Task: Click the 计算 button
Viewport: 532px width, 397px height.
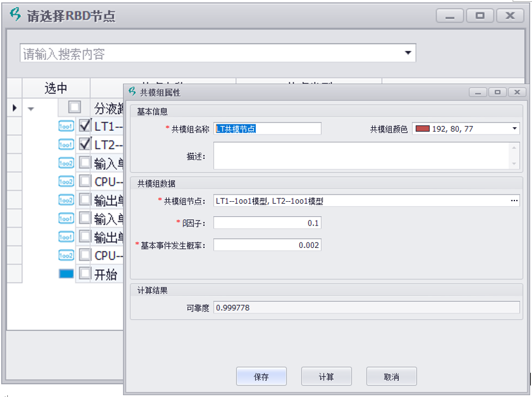Action: click(x=327, y=376)
